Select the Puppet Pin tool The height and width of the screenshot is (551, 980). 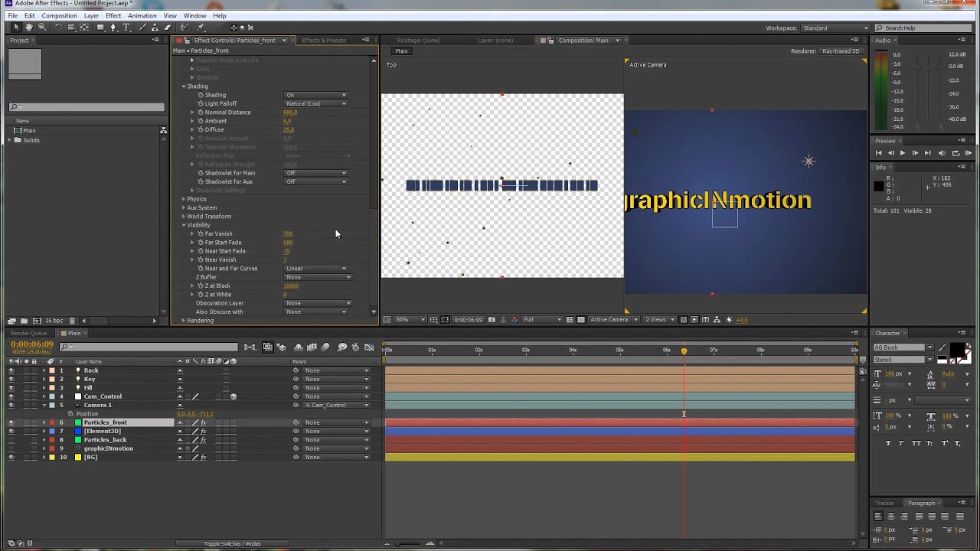201,28
